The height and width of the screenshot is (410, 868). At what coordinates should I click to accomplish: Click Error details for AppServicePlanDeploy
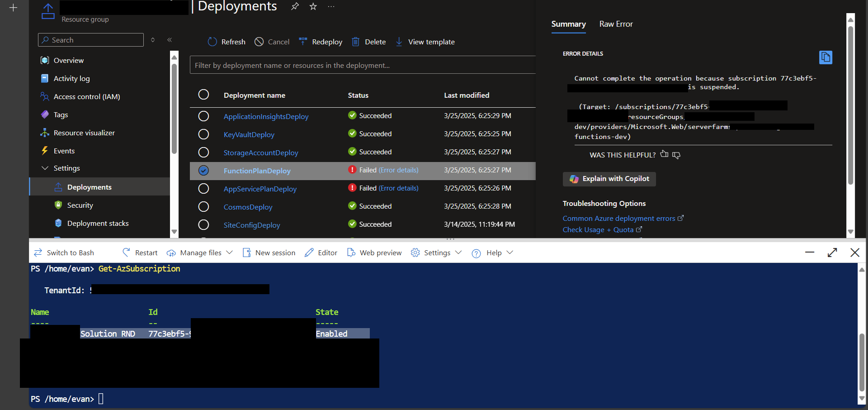pyautogui.click(x=398, y=188)
